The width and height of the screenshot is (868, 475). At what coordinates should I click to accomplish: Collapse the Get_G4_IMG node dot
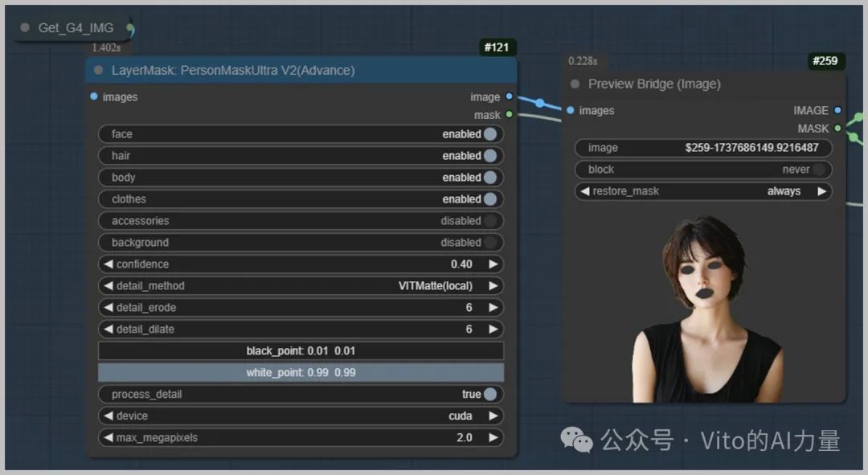pos(25,27)
